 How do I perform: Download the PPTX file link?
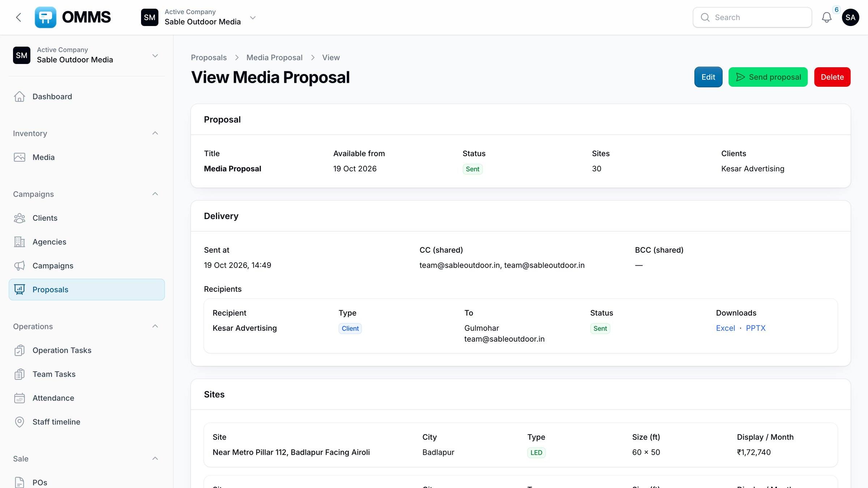tap(756, 328)
